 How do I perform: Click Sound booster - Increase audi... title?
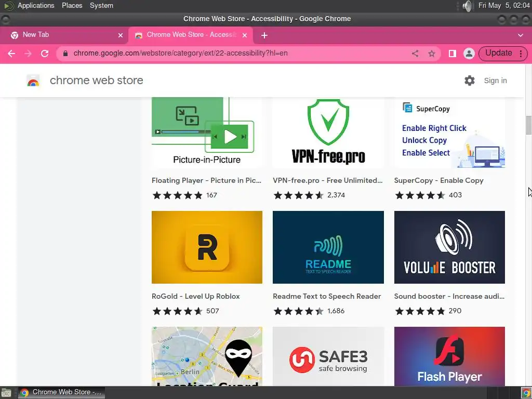point(449,296)
